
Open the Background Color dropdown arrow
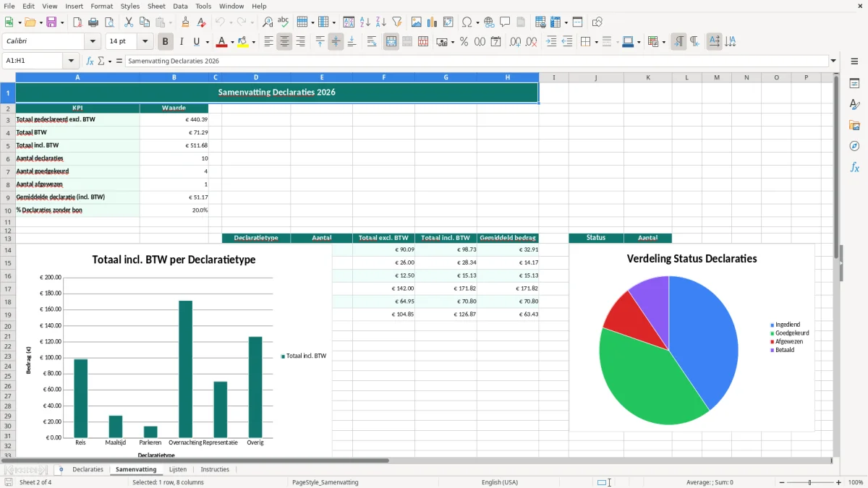click(253, 42)
